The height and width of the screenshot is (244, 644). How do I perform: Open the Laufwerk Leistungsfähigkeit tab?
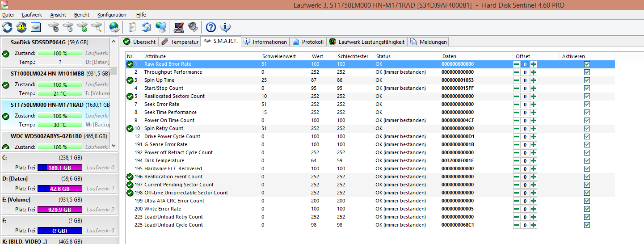click(x=367, y=42)
